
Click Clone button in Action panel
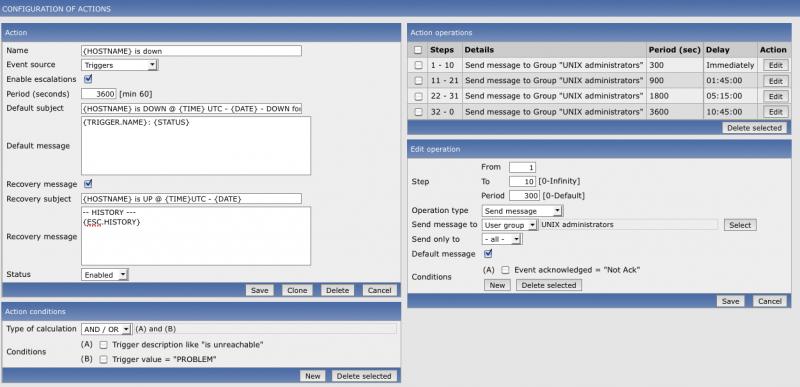point(297,290)
